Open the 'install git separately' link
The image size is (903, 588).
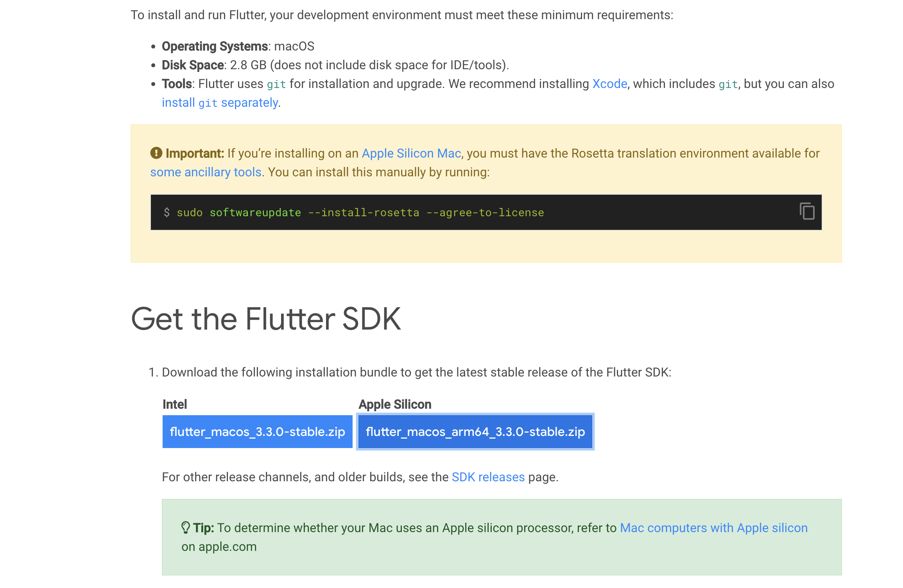click(220, 103)
